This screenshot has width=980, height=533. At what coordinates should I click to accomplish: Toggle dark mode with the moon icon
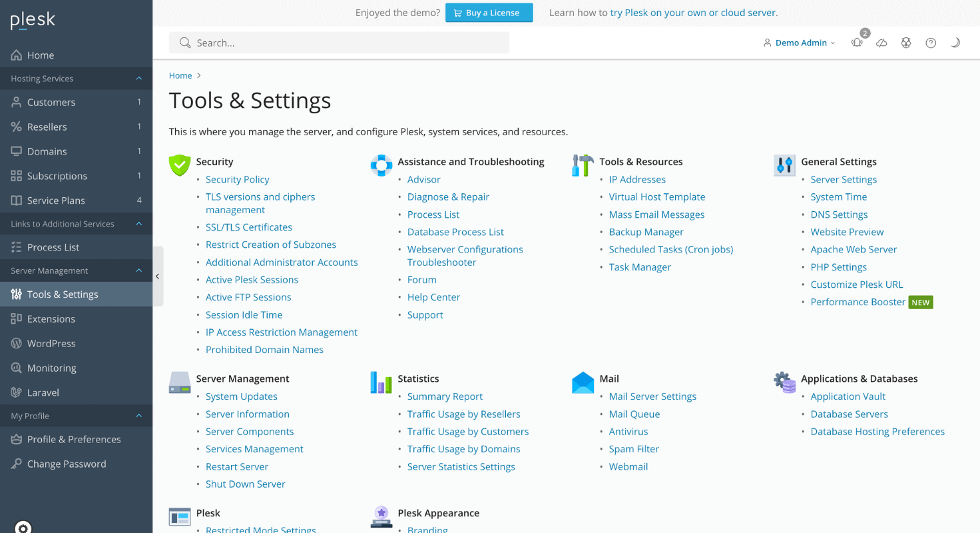coord(955,42)
